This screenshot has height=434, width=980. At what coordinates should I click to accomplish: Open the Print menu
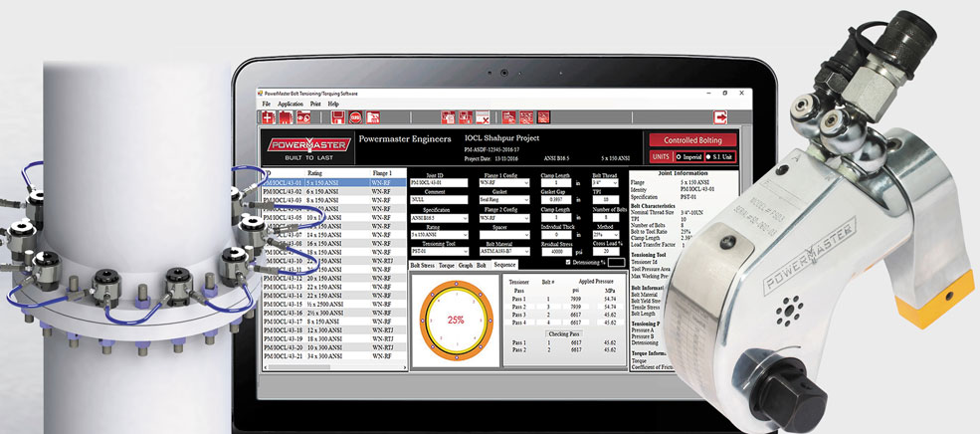pyautogui.click(x=315, y=104)
